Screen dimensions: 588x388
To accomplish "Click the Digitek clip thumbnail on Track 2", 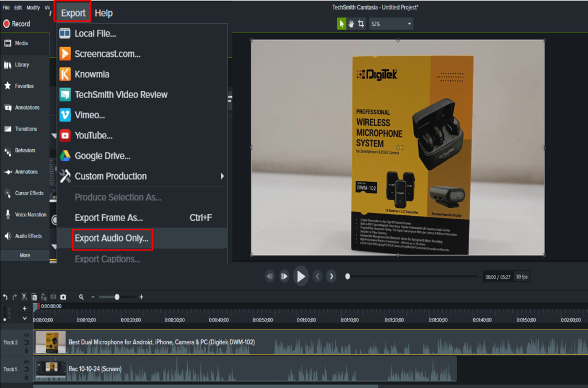I will pos(51,342).
